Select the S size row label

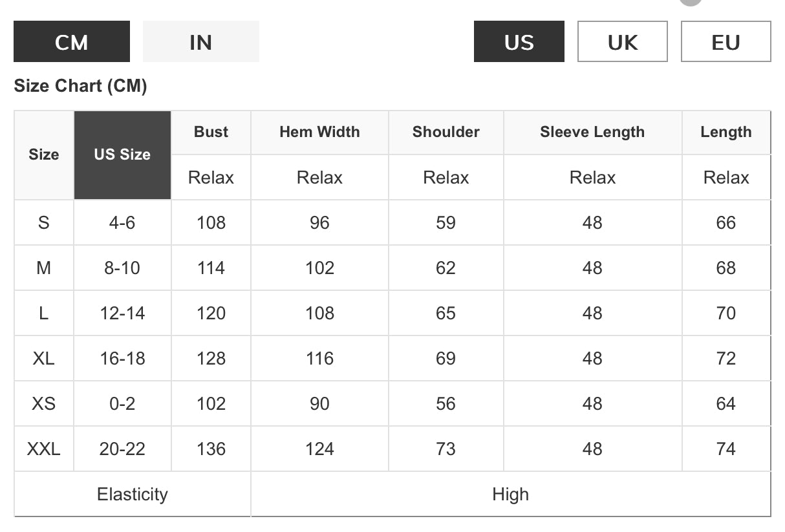(44, 222)
